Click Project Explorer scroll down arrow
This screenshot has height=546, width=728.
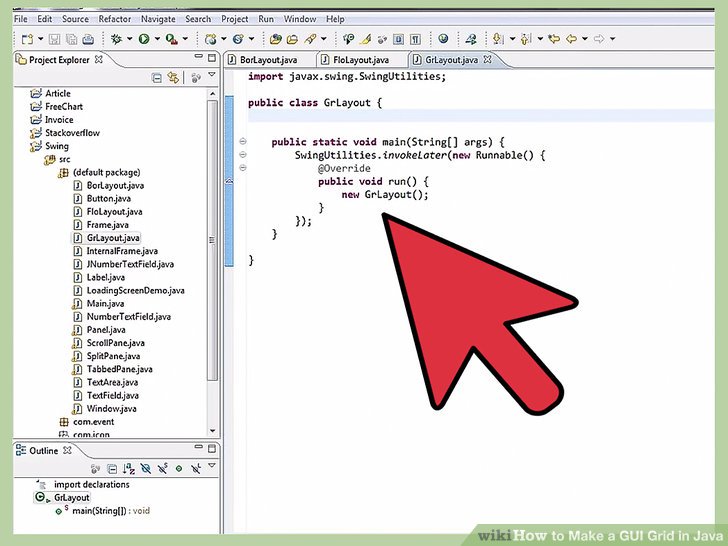[213, 431]
